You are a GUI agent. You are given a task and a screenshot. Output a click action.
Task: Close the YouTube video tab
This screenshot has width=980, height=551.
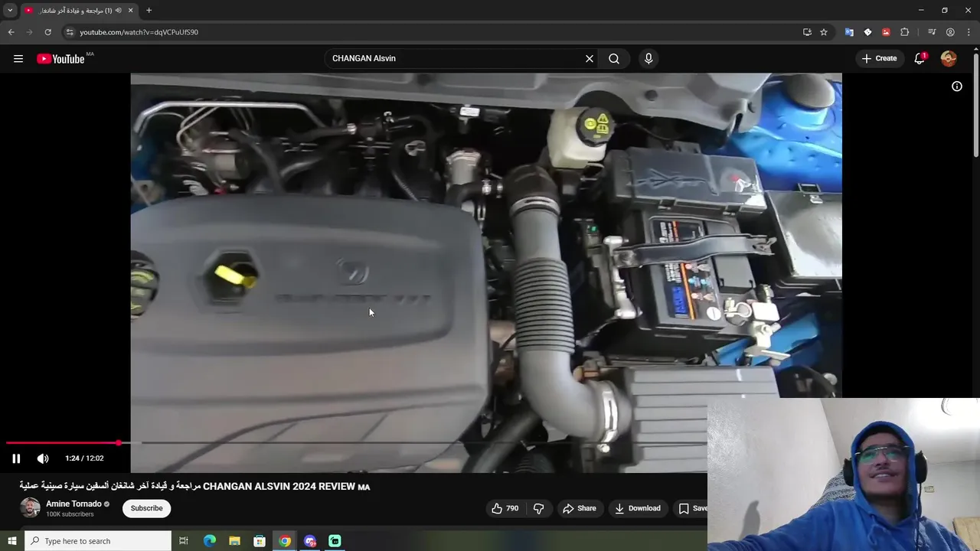130,11
